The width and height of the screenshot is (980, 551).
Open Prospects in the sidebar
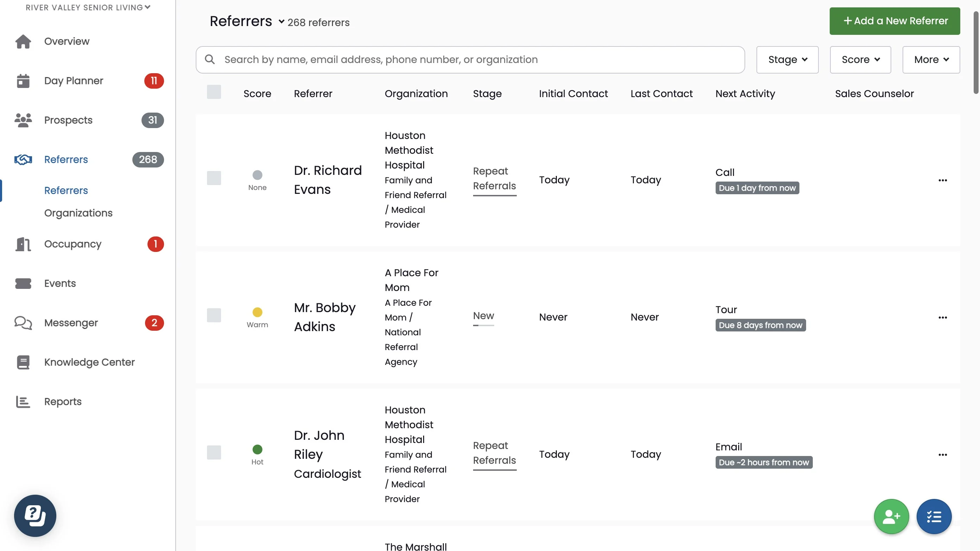click(68, 120)
